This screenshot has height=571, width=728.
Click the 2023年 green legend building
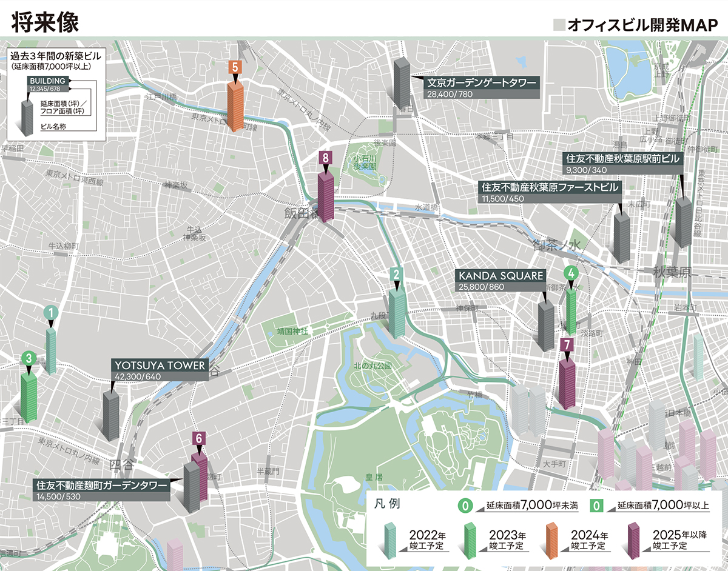click(470, 540)
